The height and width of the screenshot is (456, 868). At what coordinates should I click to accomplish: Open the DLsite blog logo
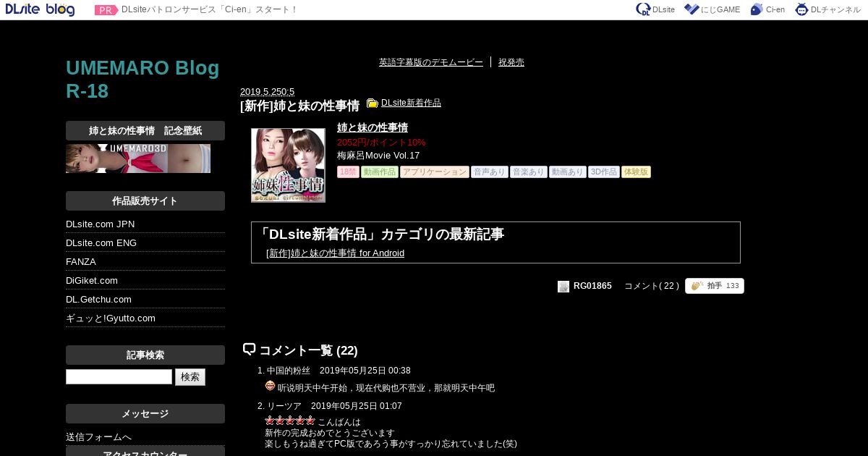point(40,9)
